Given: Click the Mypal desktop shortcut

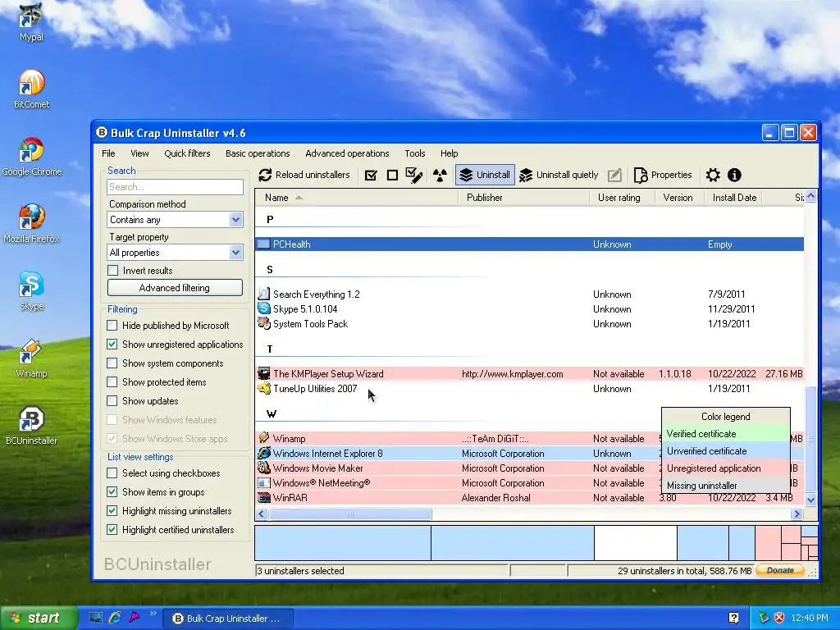Looking at the screenshot, I should (31, 21).
